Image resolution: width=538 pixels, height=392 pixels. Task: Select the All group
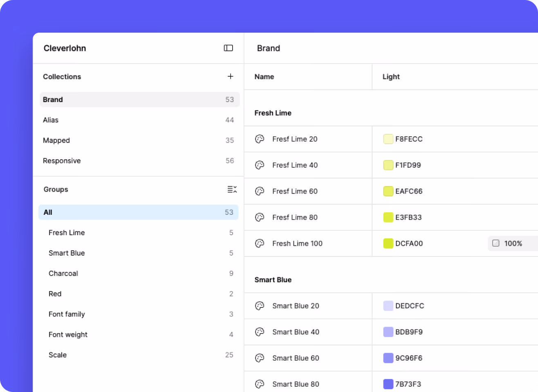tap(139, 212)
